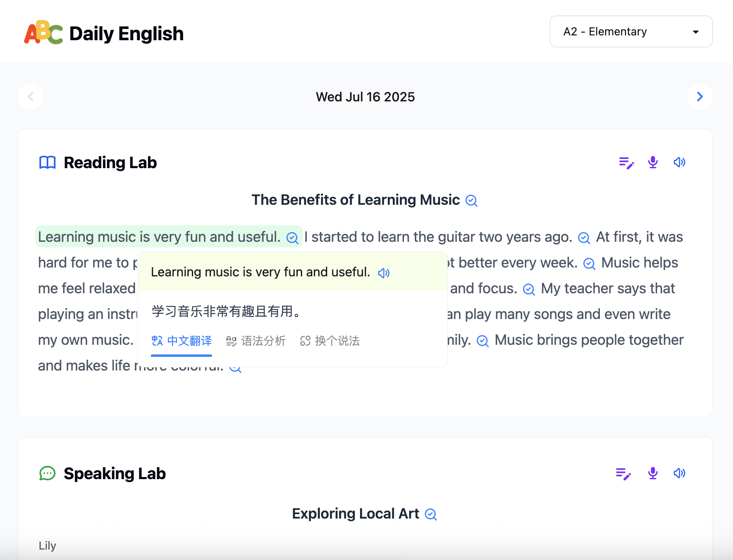
Task: Play Speaking Lab audio with speaker icon
Action: (679, 473)
